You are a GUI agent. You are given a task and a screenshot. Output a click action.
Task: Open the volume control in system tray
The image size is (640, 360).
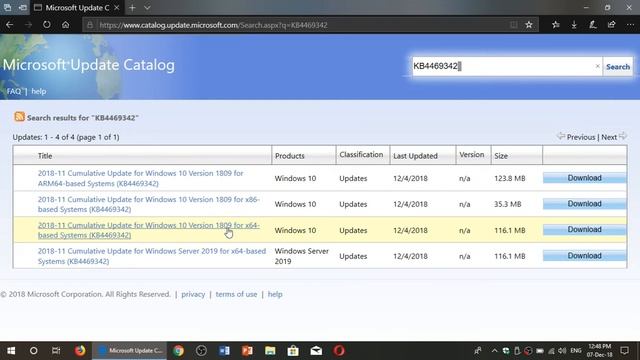(562, 351)
